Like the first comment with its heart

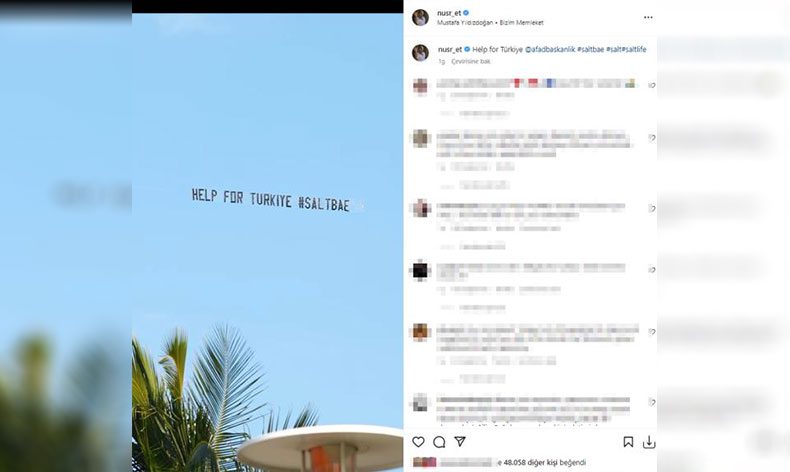(651, 85)
